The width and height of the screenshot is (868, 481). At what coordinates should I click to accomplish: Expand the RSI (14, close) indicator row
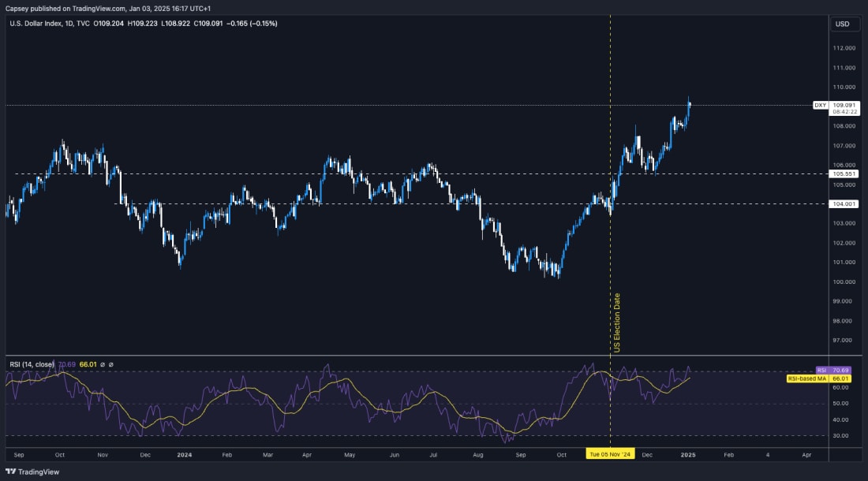32,364
